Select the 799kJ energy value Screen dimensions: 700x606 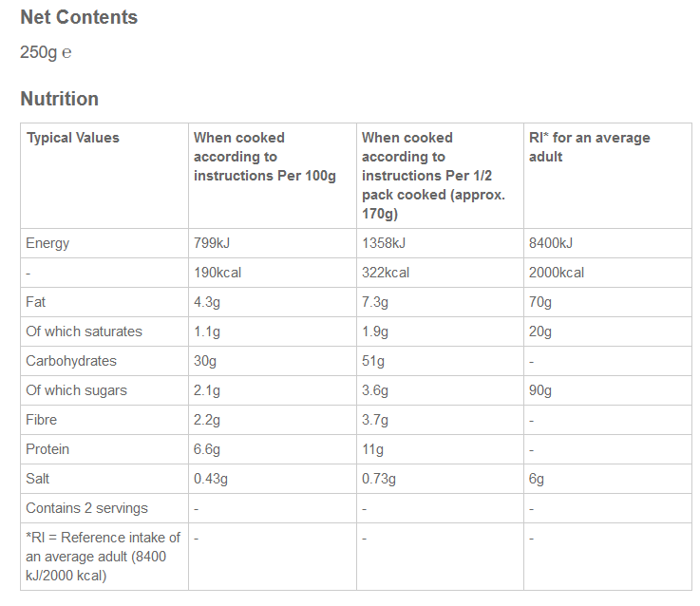coord(213,243)
